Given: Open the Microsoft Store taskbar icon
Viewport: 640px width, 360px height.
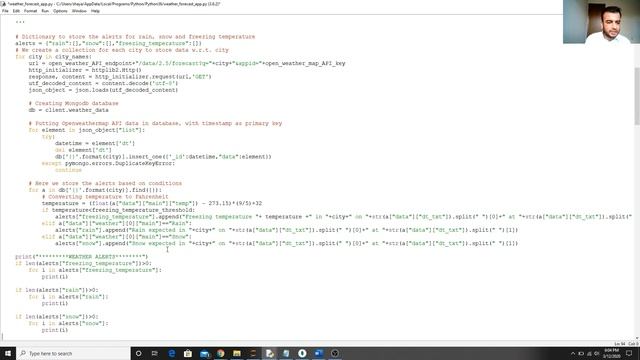Looking at the screenshot, I should point(188,353).
